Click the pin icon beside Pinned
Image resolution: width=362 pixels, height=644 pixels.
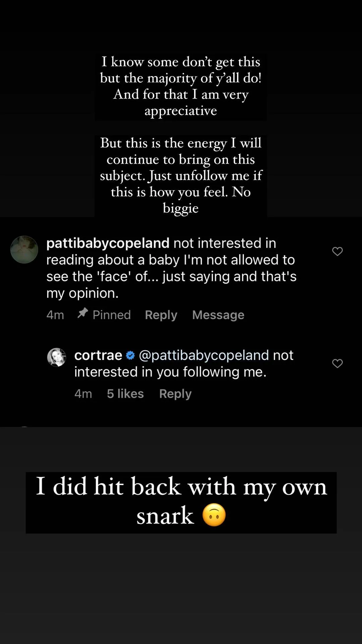click(x=82, y=313)
